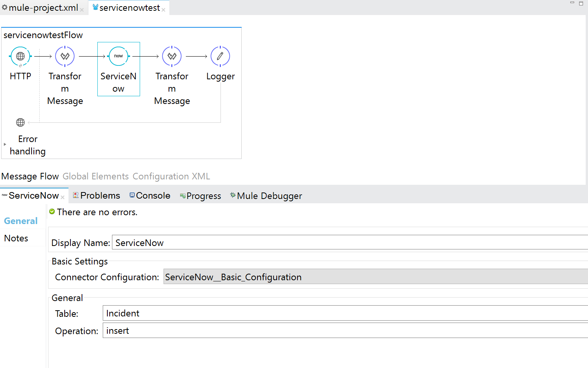Minimize the editor pane

572,3
